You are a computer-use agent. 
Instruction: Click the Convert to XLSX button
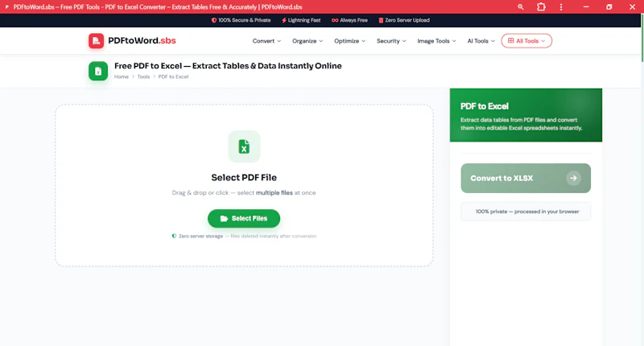coord(526,178)
